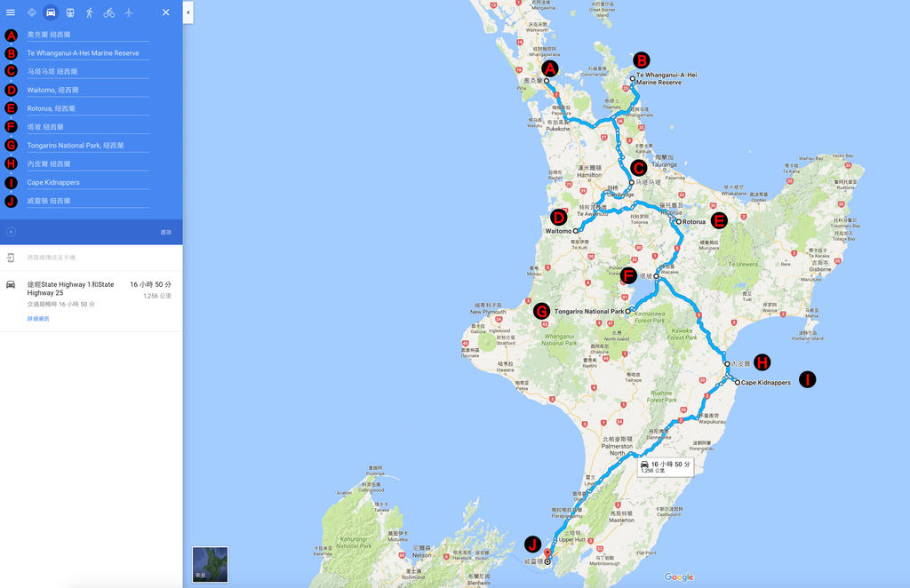Click the Kahurangi National Park label

point(354,542)
